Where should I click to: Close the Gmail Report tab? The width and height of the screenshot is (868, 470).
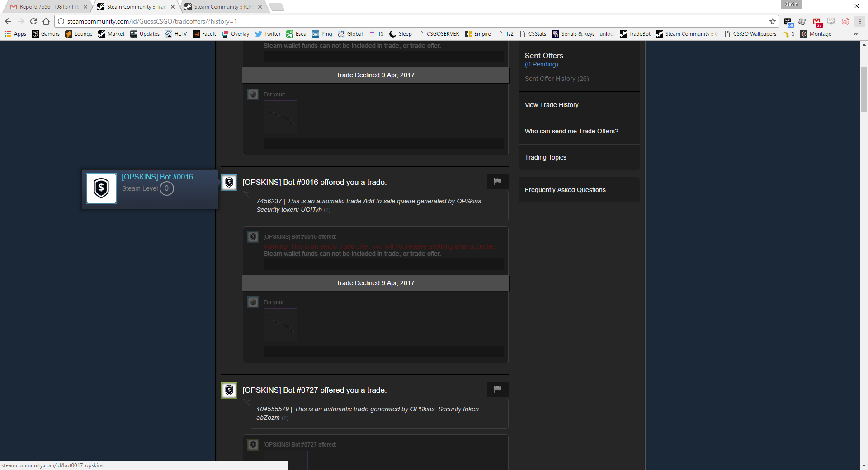pyautogui.click(x=85, y=7)
